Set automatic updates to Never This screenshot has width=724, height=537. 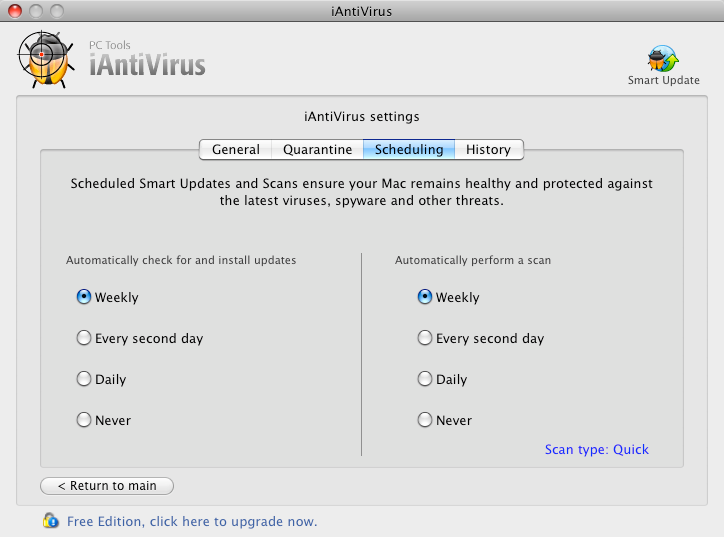point(84,420)
